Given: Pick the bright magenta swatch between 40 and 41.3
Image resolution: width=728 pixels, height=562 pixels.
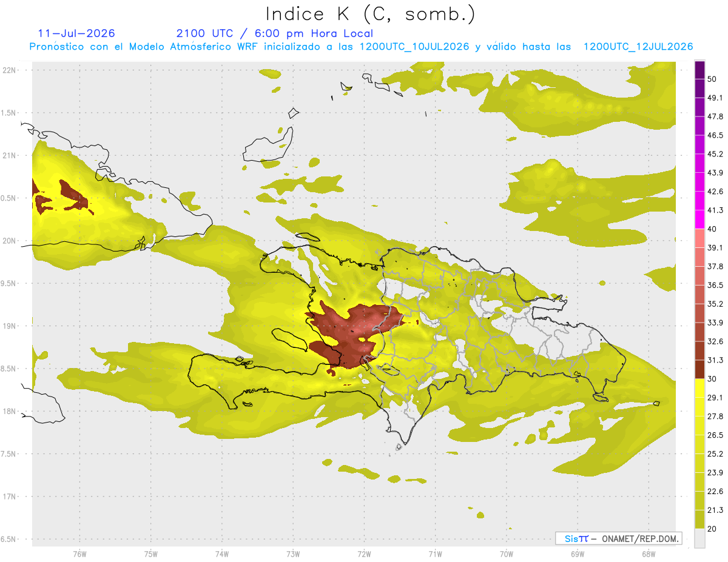Looking at the screenshot, I should [x=699, y=219].
